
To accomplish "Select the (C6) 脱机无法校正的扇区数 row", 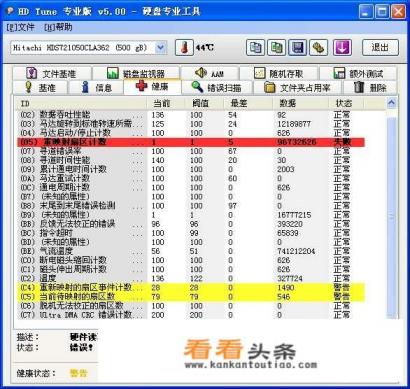I will point(191,306).
